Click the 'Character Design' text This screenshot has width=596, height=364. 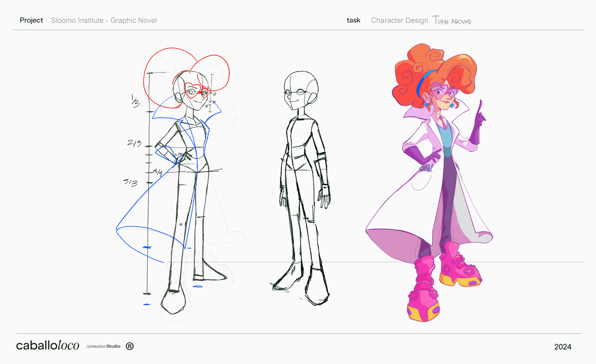[x=399, y=20]
